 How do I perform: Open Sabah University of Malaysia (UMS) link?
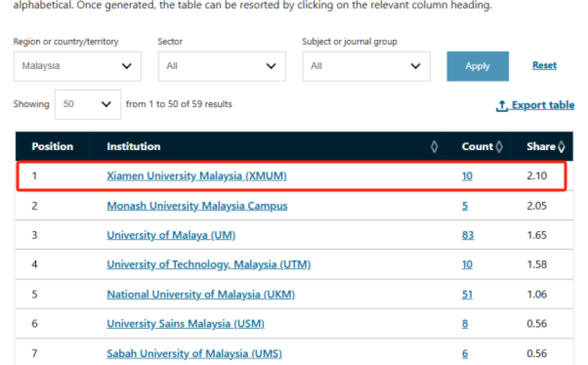point(194,353)
